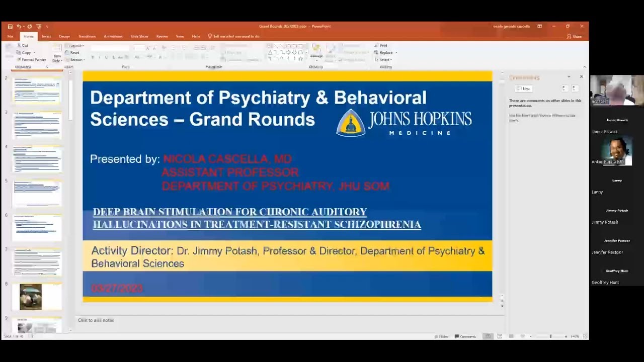
Task: Click the Replace command
Action: [x=384, y=53]
